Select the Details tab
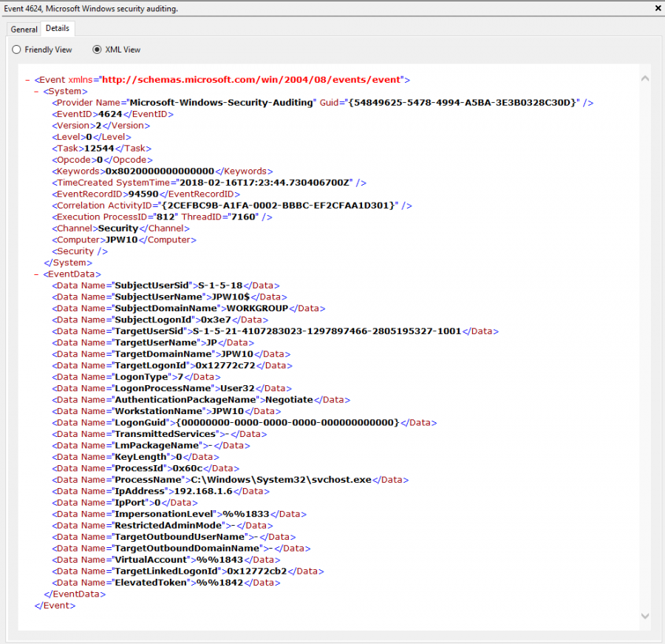 point(57,29)
